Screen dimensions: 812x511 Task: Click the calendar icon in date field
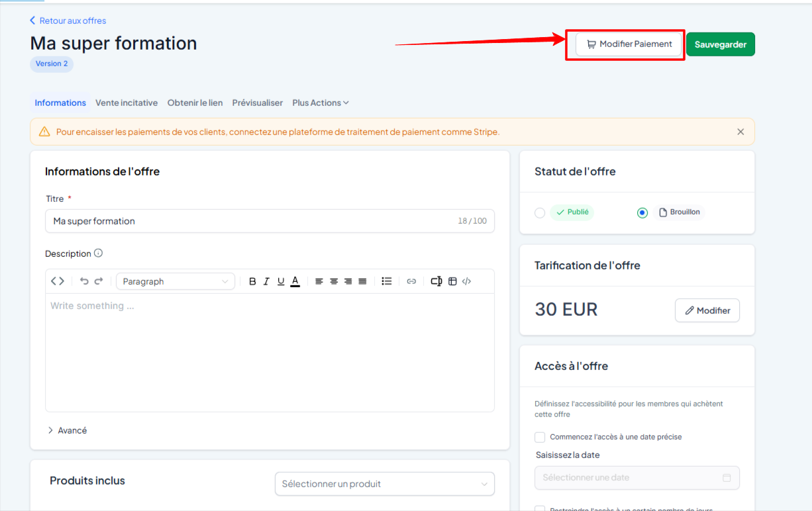point(727,477)
